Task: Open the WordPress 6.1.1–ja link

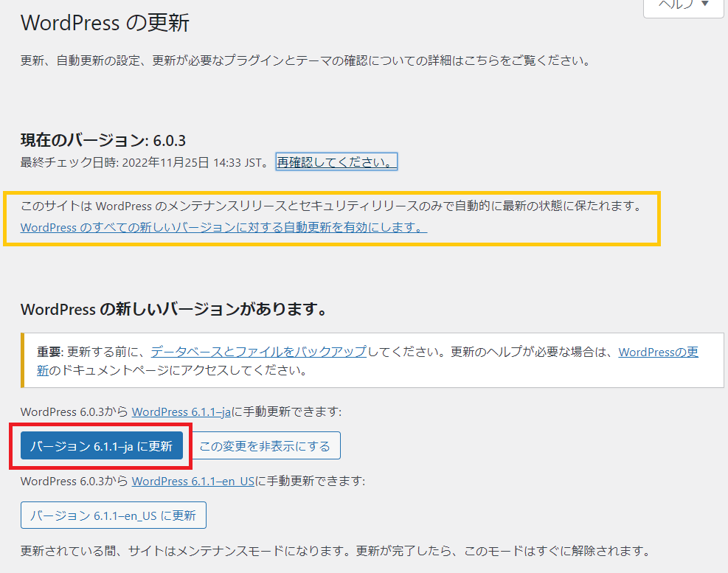Action: point(181,412)
